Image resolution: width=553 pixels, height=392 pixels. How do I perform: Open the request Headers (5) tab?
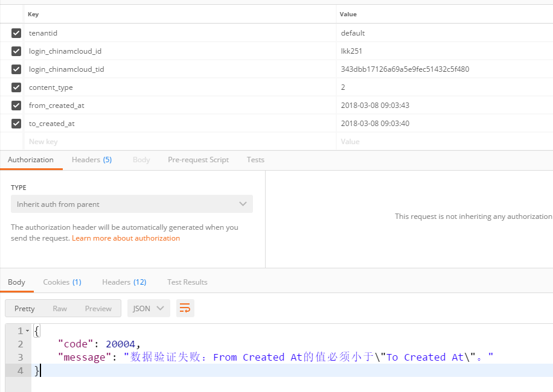click(x=92, y=160)
